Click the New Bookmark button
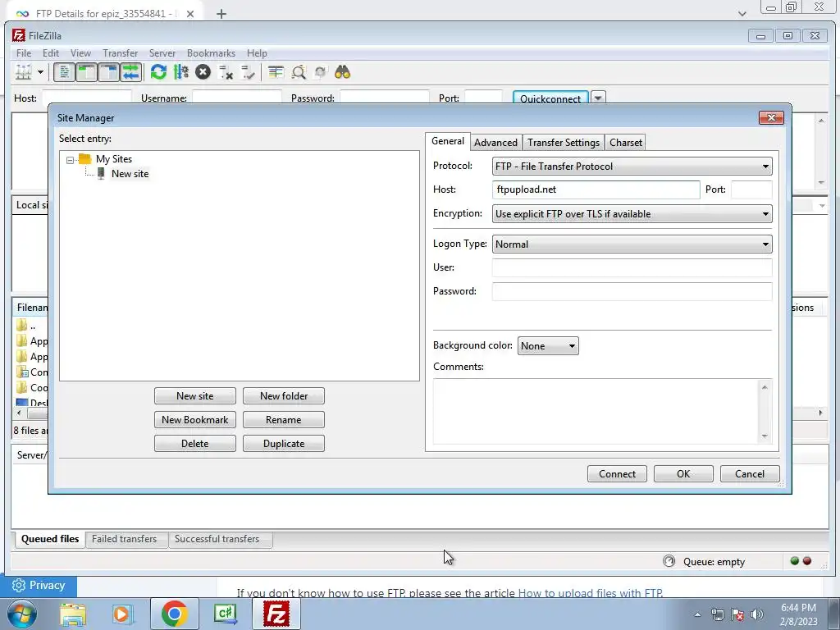840x630 pixels. [x=195, y=419]
